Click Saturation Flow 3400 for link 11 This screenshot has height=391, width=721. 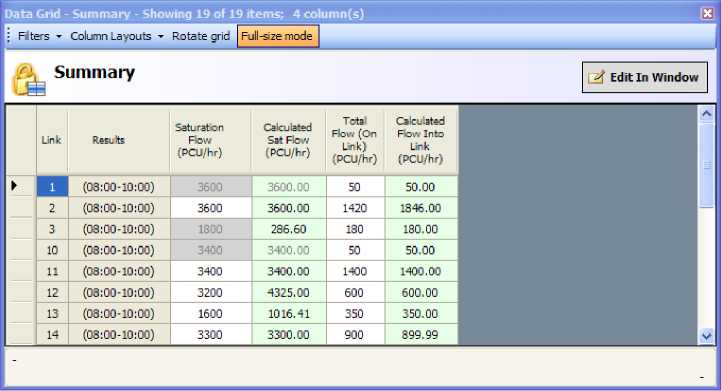[211, 271]
